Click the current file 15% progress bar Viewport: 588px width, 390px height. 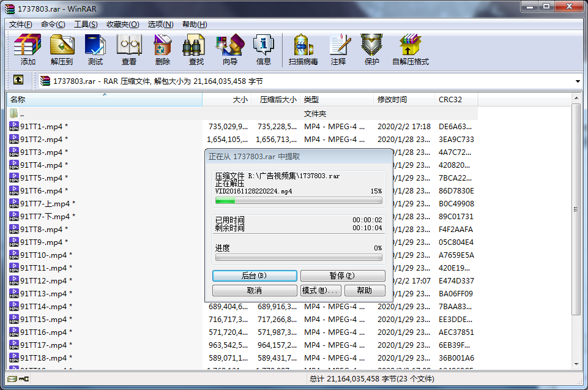[x=299, y=201]
